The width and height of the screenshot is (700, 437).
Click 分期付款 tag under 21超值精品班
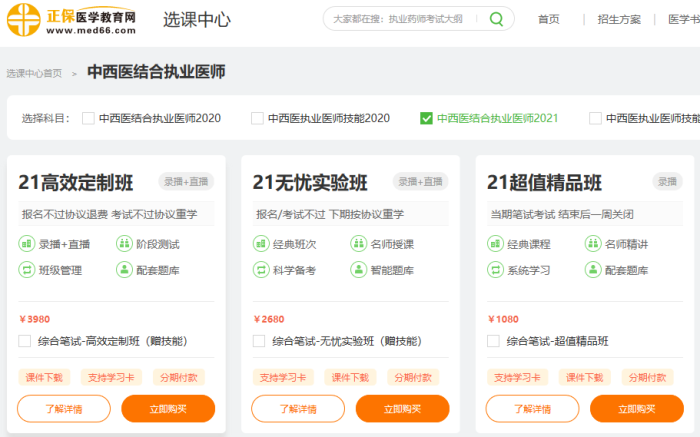(x=647, y=377)
